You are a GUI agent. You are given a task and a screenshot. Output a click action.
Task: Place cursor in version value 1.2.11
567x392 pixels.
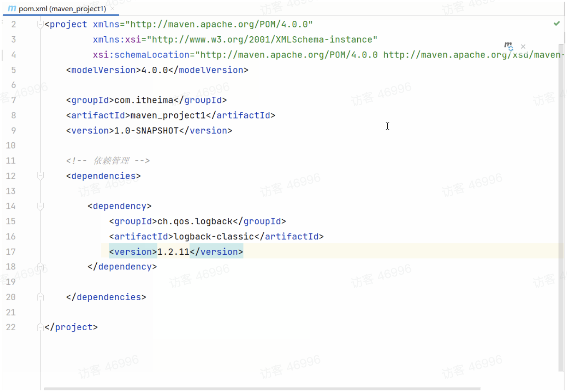tap(173, 252)
